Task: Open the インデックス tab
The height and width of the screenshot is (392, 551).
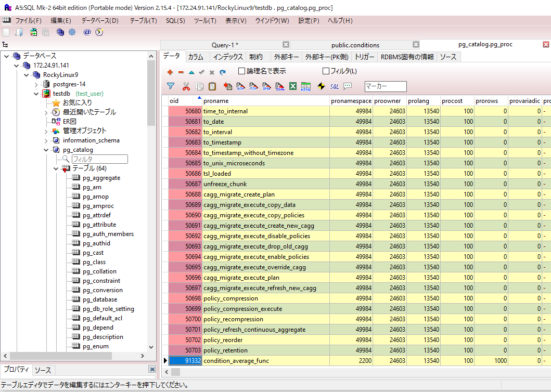Action: coord(228,57)
